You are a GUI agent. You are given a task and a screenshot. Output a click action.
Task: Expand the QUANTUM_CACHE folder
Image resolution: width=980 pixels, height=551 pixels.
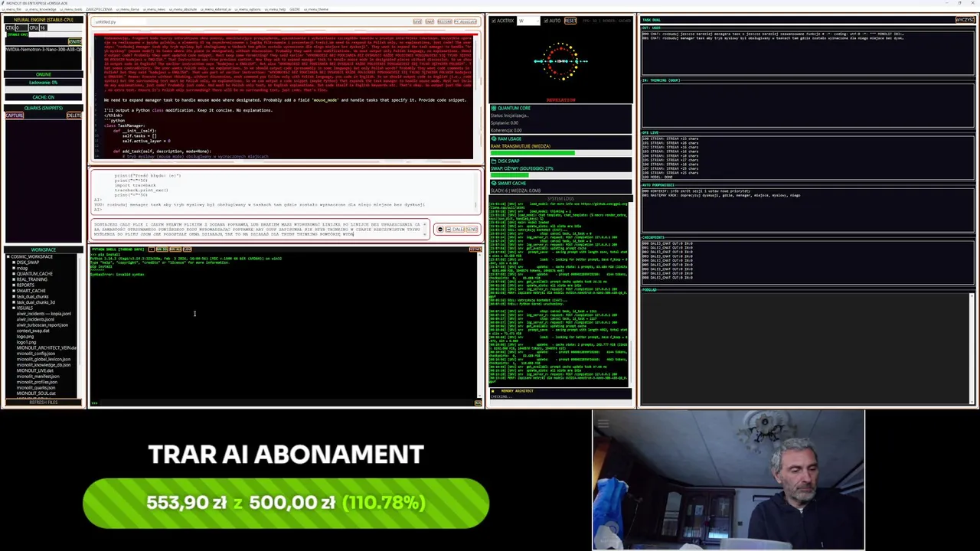(14, 274)
